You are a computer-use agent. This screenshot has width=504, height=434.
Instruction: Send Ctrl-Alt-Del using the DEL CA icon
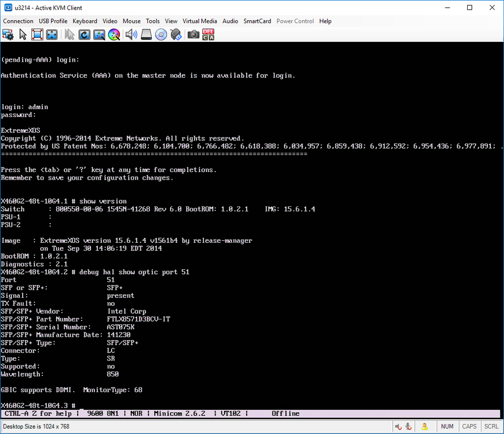(208, 34)
